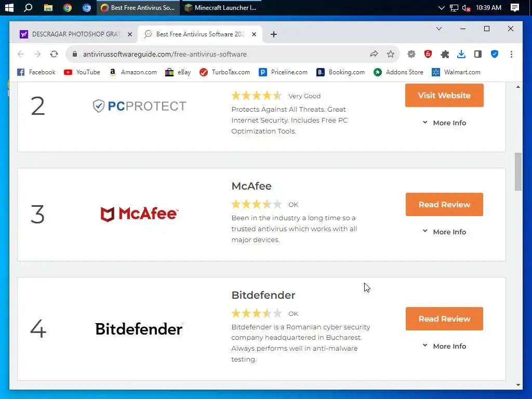Expand More Info for PCProtect
The height and width of the screenshot is (399, 532).
coord(444,123)
